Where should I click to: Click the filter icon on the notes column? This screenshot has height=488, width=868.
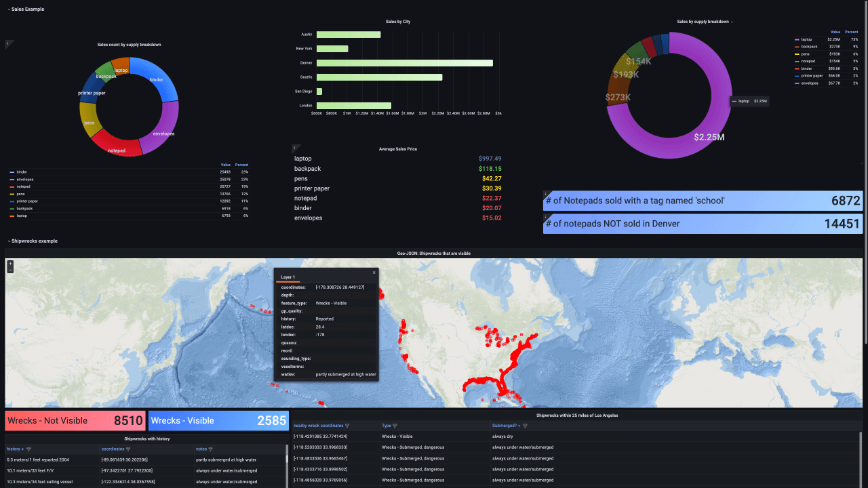click(x=210, y=449)
